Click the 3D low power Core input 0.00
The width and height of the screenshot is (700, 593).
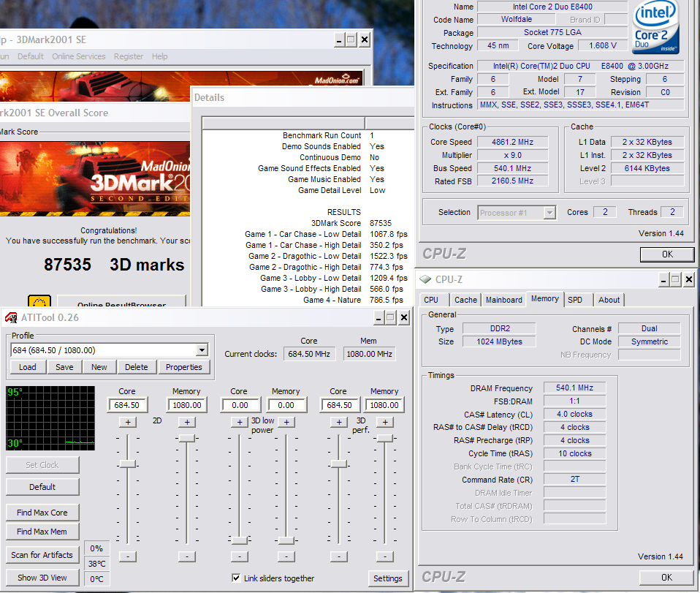coord(240,405)
